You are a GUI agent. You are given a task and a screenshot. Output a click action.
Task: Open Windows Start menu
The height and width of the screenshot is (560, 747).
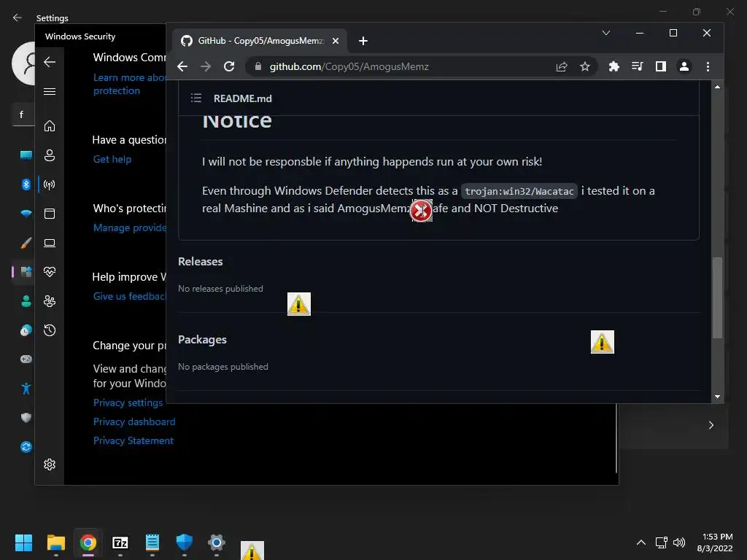pos(23,542)
